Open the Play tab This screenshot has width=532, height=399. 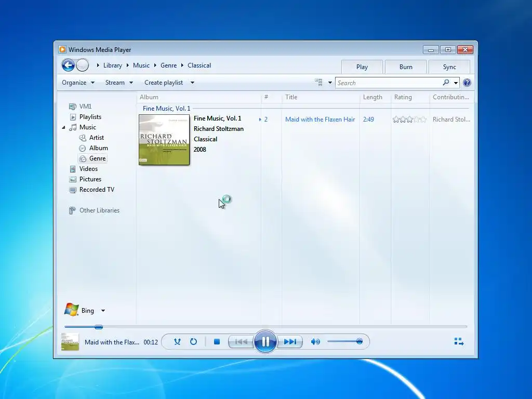click(x=362, y=67)
